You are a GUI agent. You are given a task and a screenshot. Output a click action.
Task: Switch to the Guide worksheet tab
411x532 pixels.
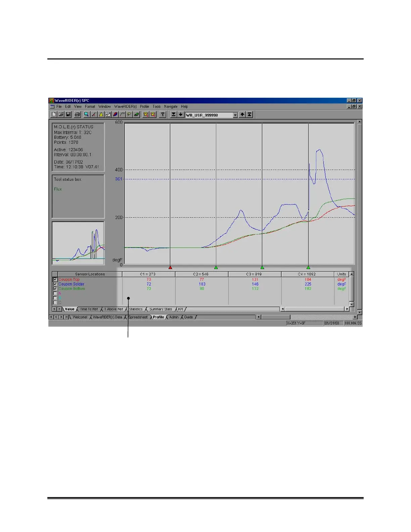[189, 317]
